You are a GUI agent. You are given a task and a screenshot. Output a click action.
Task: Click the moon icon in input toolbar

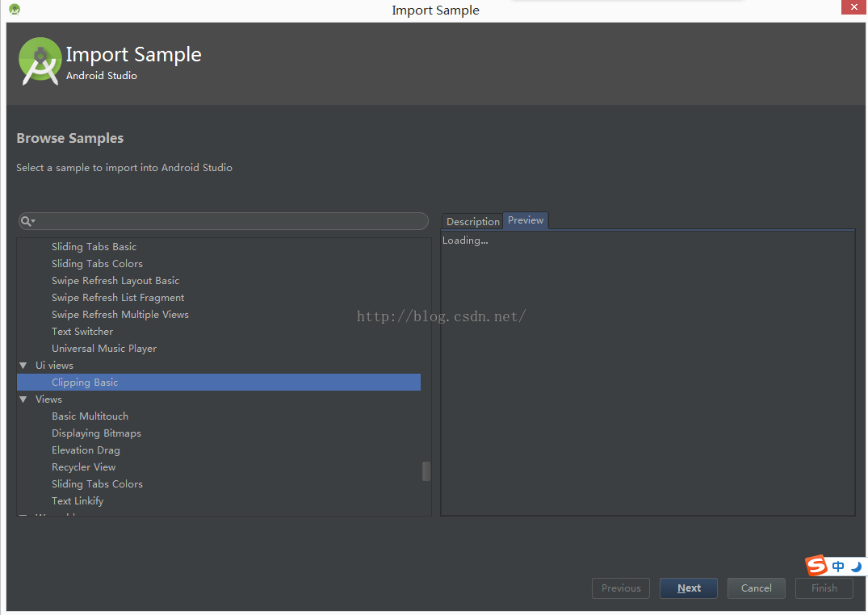coord(856,567)
